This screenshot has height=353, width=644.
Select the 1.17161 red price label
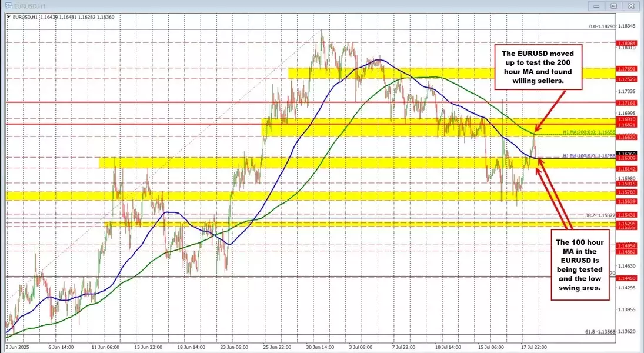pos(627,103)
